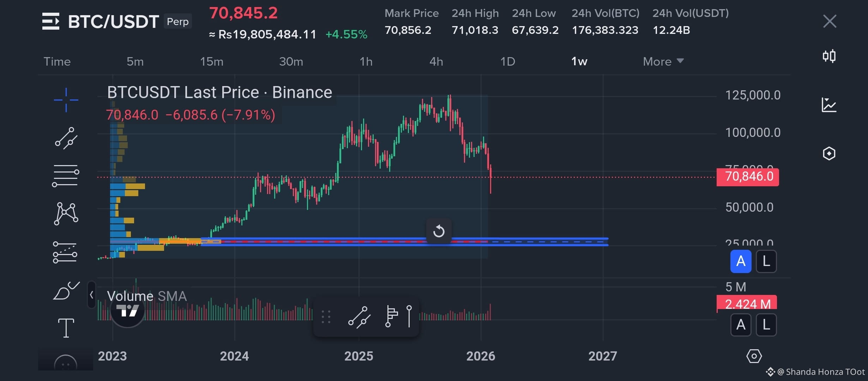Click the 100,000.0 price axis label
Image resolution: width=868 pixels, height=381 pixels.
point(753,133)
